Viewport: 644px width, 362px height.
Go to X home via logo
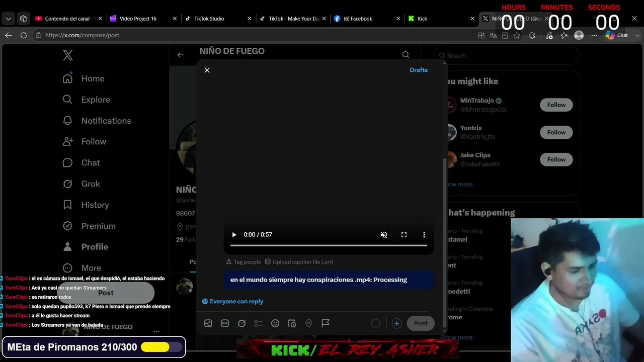pos(68,55)
